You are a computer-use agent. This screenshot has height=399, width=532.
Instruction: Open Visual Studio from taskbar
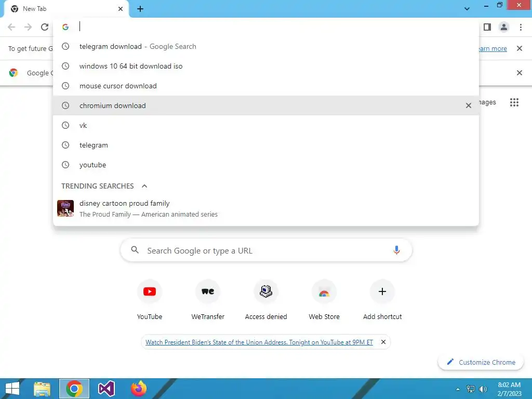click(106, 389)
